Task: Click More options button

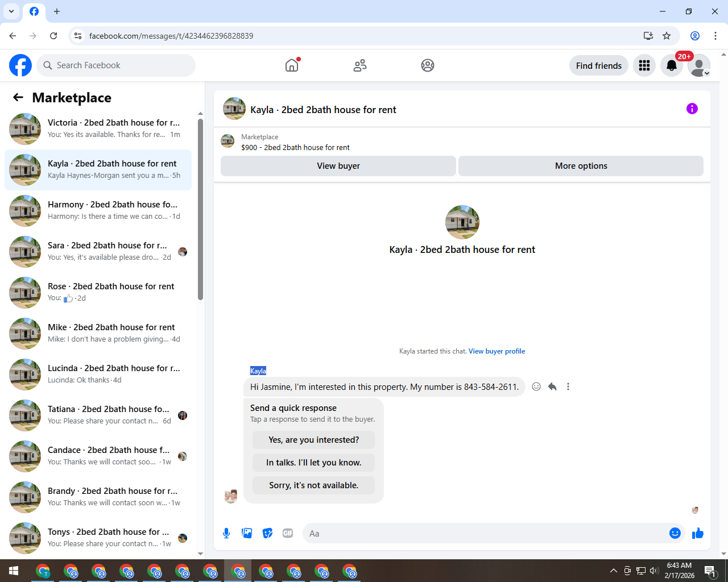Action: [581, 166]
